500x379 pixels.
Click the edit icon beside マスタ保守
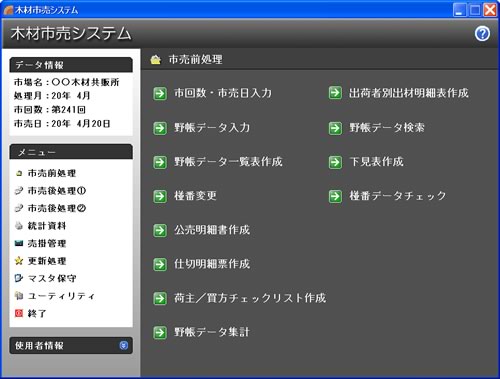(19, 278)
